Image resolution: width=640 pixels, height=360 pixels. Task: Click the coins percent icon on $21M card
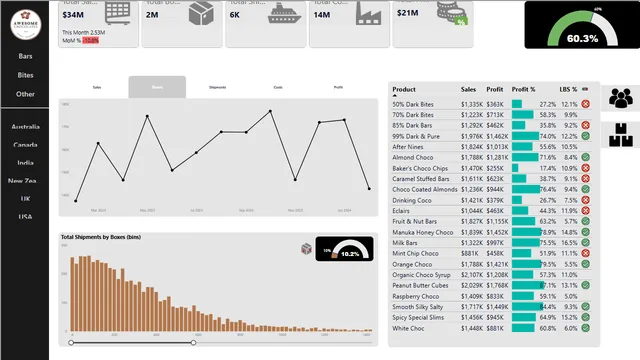tap(452, 13)
